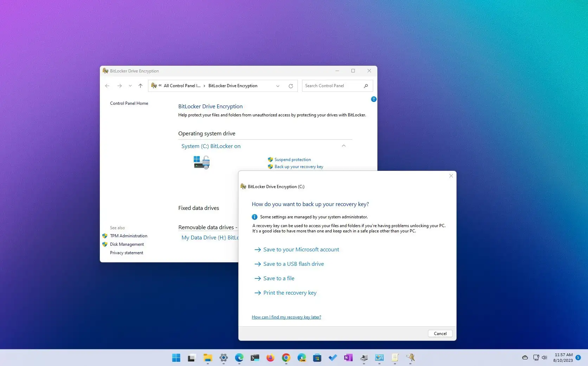The image size is (588, 366).
Task: Open the notification badge showing 5
Action: tap(578, 358)
